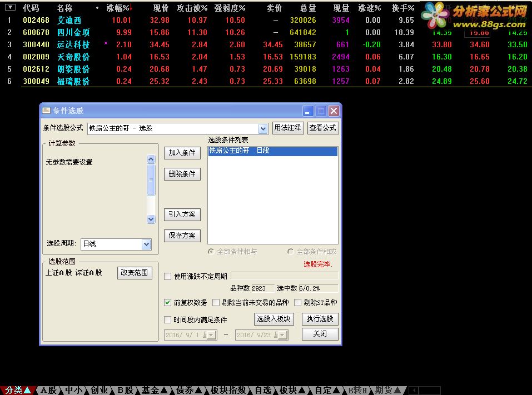
Task: Switch to B股 bottom tab
Action: pyautogui.click(x=125, y=390)
